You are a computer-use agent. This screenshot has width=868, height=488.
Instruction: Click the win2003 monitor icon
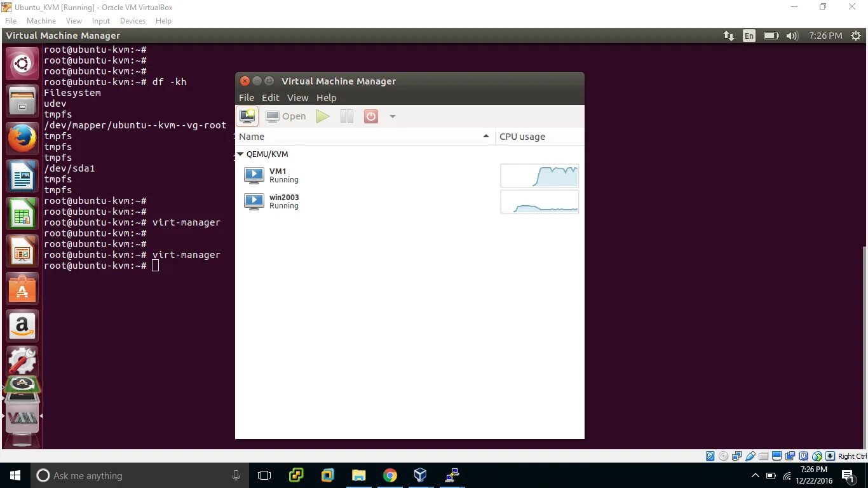click(254, 201)
